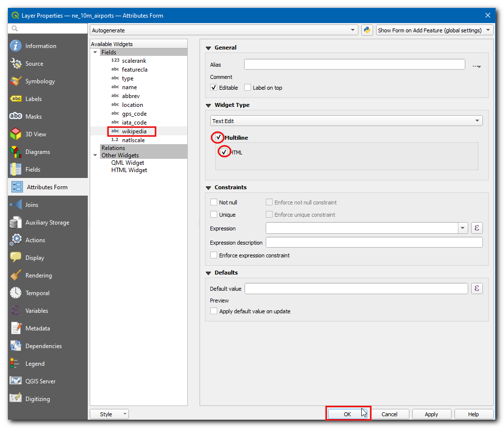504x428 pixels.
Task: Open the Text Edit widget type dropdown
Action: (347, 121)
